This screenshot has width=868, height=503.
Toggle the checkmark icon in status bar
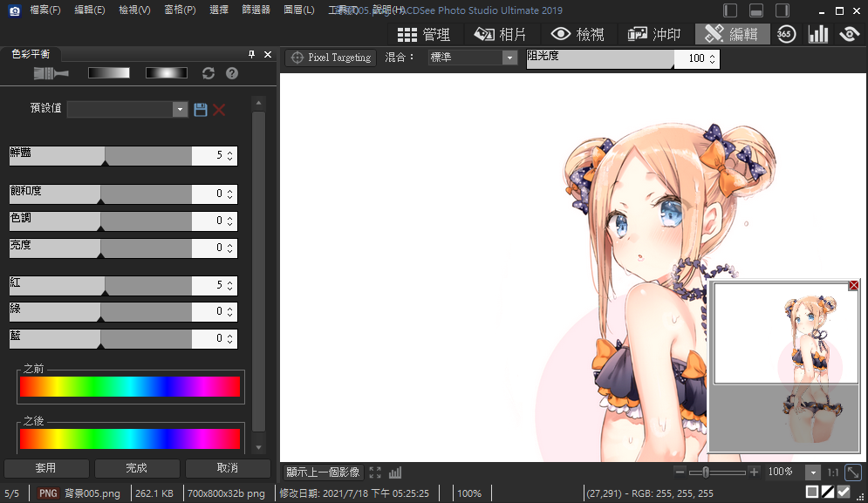pos(844,493)
